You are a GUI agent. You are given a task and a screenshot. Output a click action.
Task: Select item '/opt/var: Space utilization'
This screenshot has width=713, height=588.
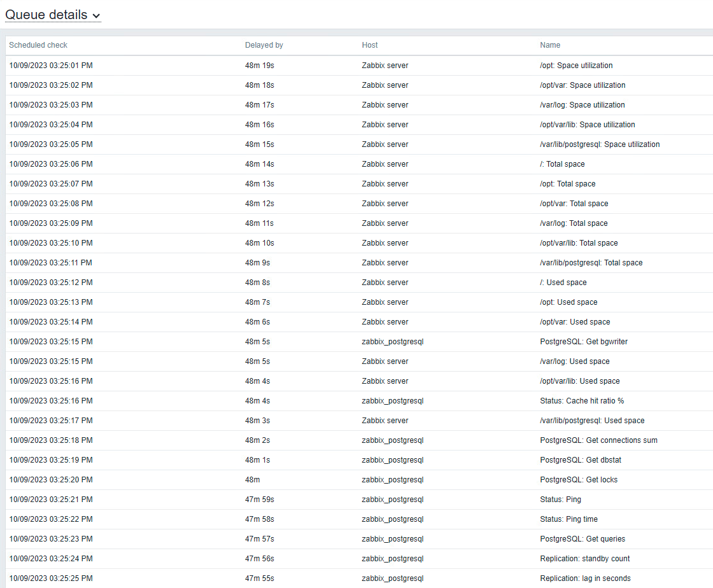point(582,85)
